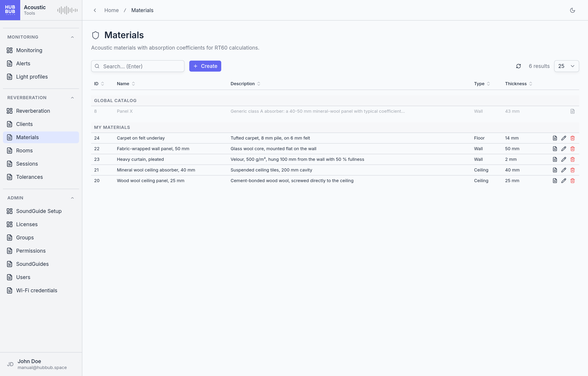Viewport: 588px width, 376px height.
Task: Open Users in the sidebar
Action: [41, 277]
